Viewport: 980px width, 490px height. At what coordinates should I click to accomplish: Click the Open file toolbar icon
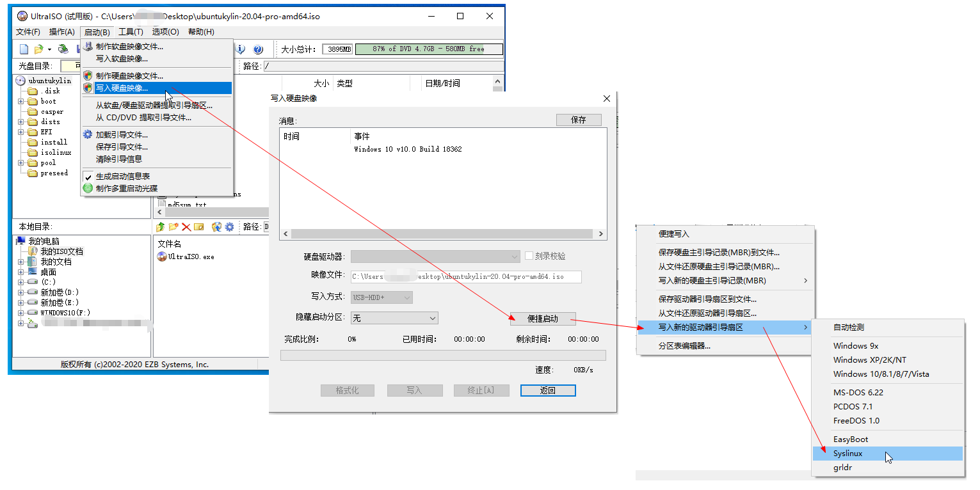click(x=38, y=49)
